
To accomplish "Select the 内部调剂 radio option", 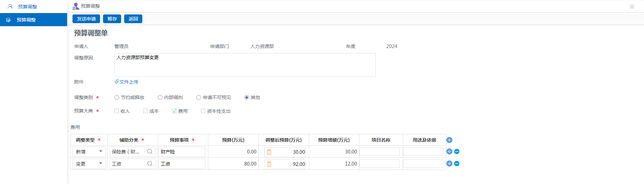I will pyautogui.click(x=160, y=97).
